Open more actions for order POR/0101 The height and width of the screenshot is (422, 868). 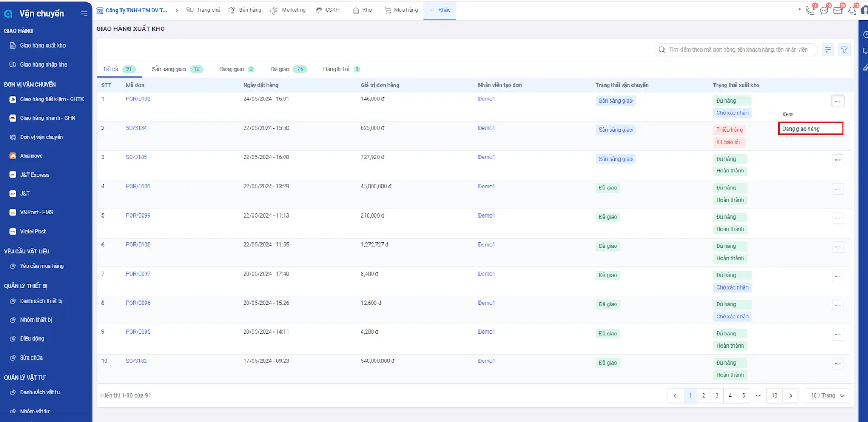[x=838, y=189]
